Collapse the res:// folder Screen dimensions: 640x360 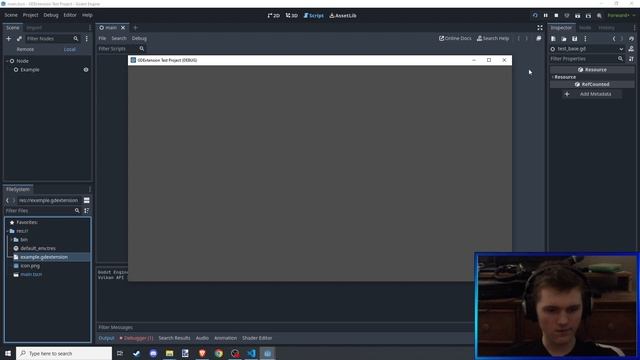tap(7, 231)
